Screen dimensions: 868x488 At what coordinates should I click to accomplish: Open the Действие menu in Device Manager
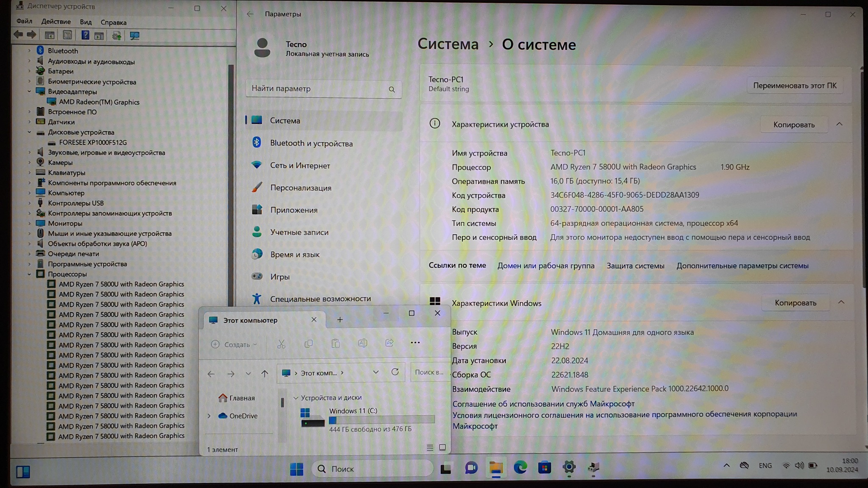[56, 22]
